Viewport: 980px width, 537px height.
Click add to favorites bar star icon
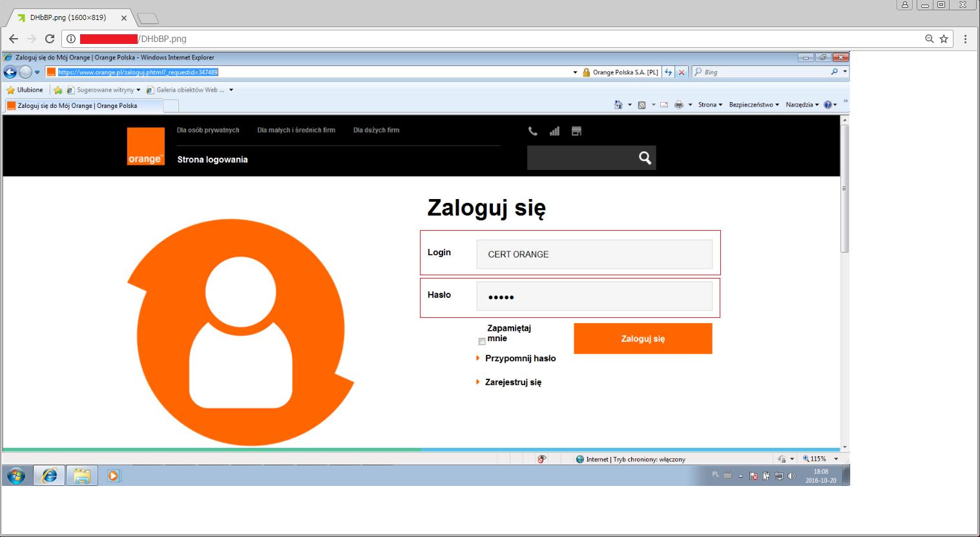point(58,90)
